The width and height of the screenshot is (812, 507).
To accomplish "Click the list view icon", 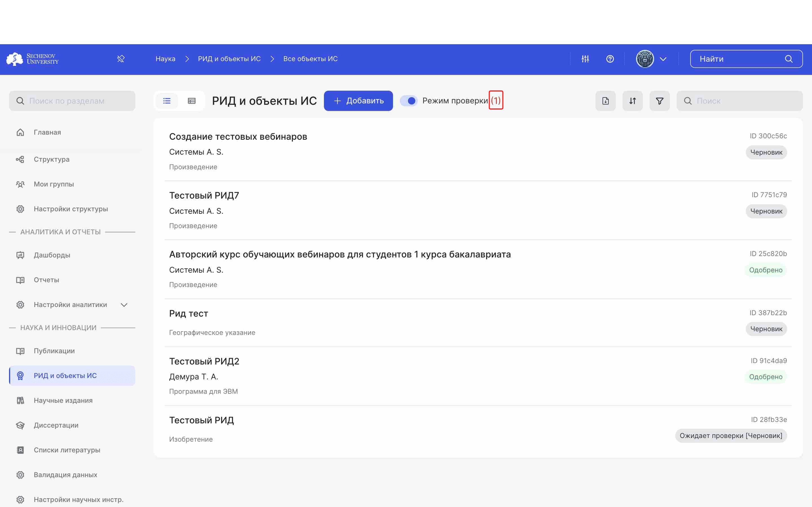I will (x=167, y=101).
